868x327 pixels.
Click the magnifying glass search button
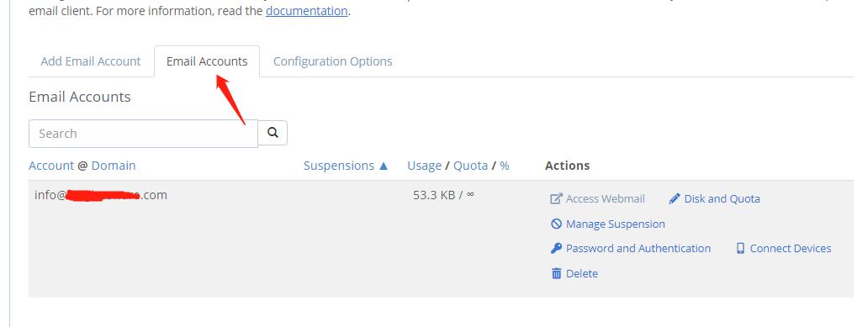pyautogui.click(x=273, y=133)
